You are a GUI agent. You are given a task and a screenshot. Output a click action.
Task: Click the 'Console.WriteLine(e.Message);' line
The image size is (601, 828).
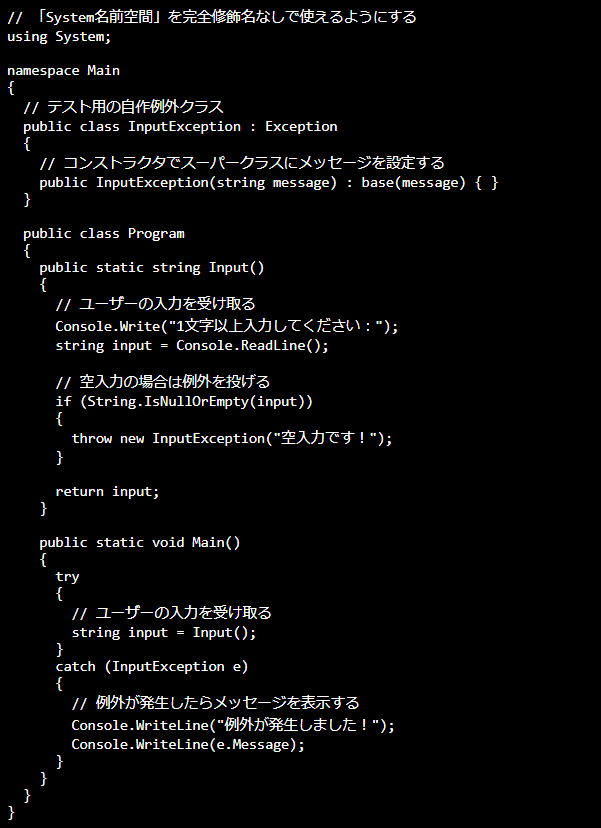188,745
